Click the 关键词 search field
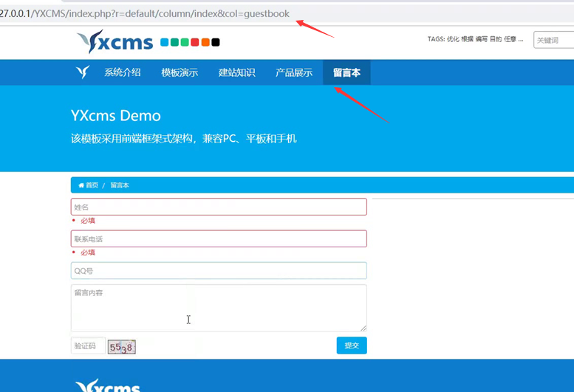Screen dimensions: 574x392 coord(554,40)
